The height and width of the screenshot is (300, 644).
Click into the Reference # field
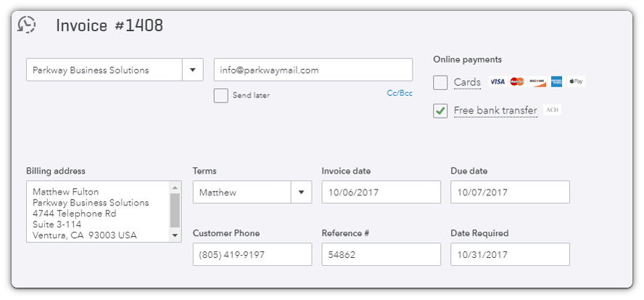coord(381,254)
